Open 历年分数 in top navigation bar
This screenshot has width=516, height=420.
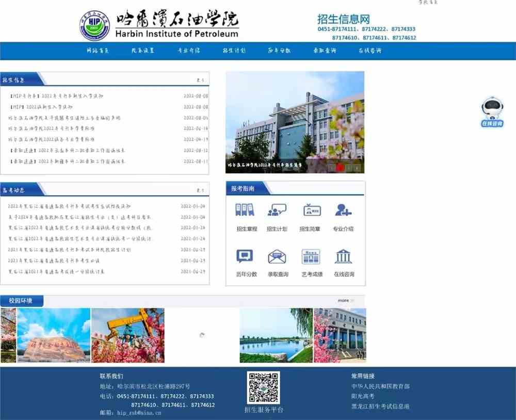coord(279,51)
